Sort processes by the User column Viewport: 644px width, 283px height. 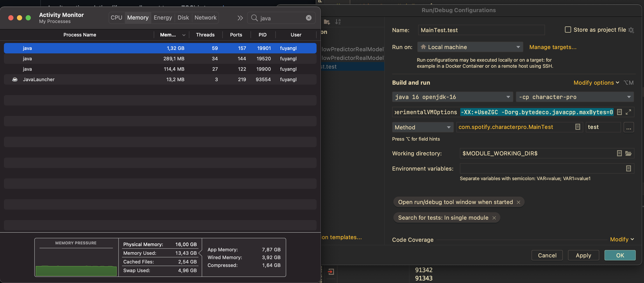(296, 35)
